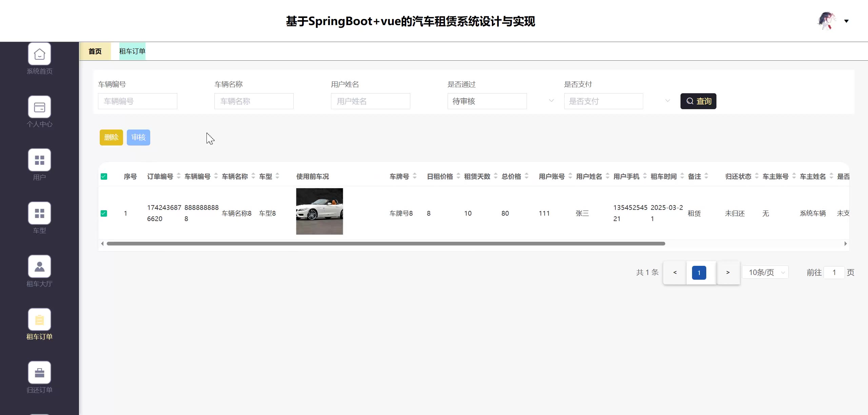
Task: Open 个人中心 sidebar icon
Action: [39, 107]
